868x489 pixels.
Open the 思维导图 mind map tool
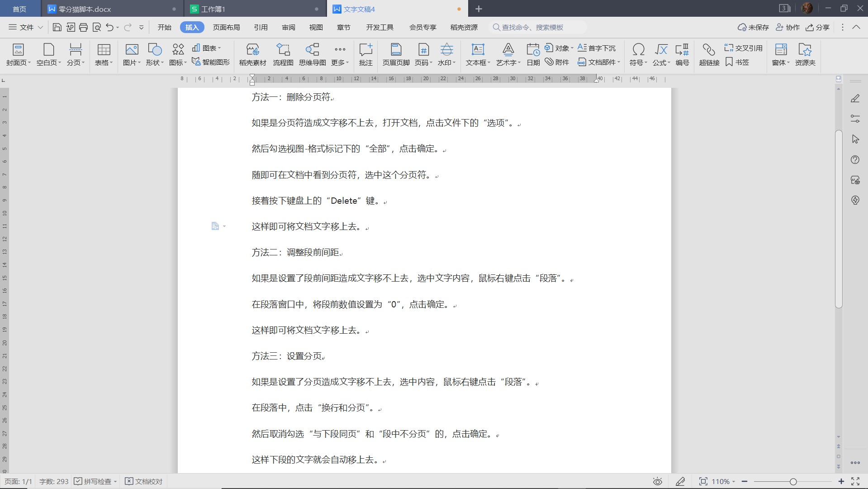pos(312,55)
